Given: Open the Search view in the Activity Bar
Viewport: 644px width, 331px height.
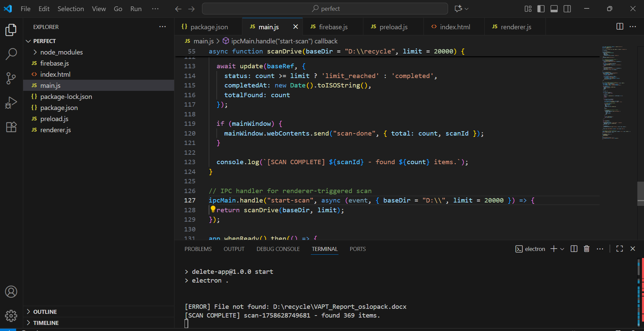Looking at the screenshot, I should click(11, 53).
